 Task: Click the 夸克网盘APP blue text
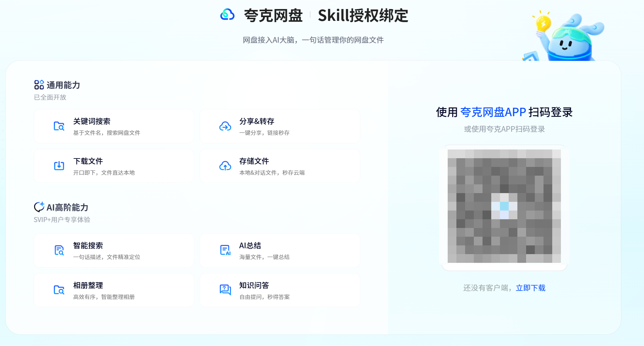coord(493,112)
